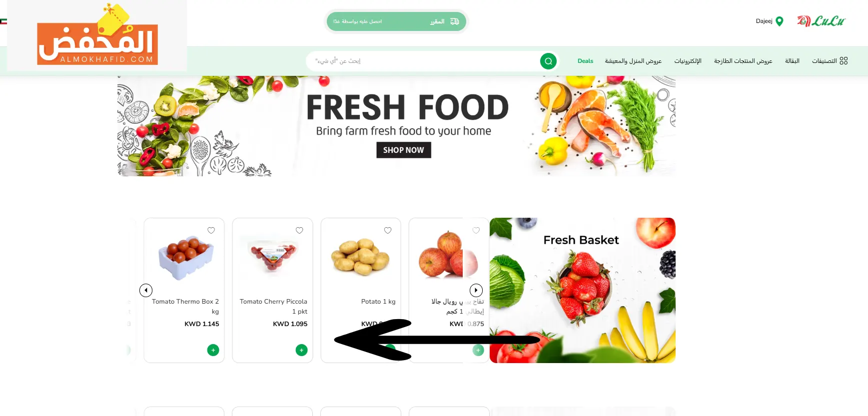The height and width of the screenshot is (416, 868).
Task: Open the Fresh Basket promo tile
Action: coord(583,290)
